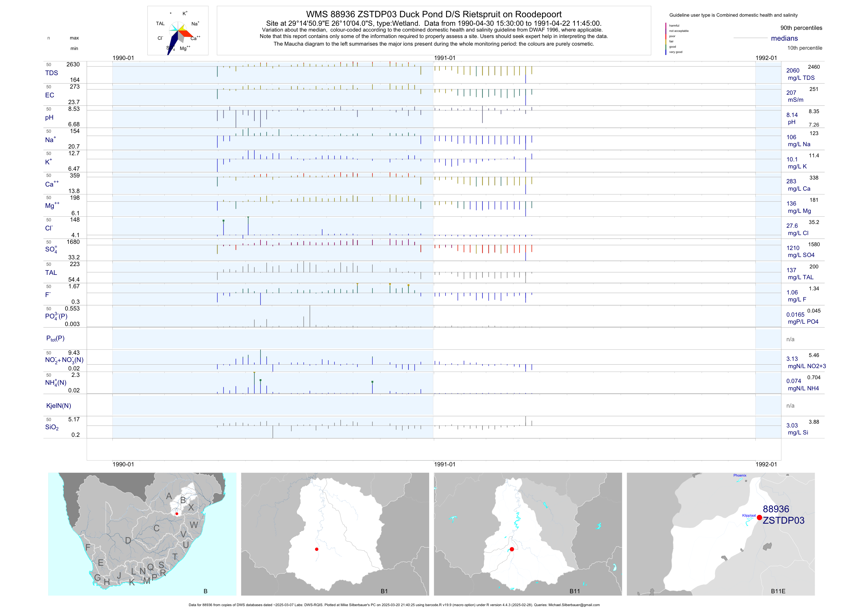Select the TDS row label

coord(51,73)
